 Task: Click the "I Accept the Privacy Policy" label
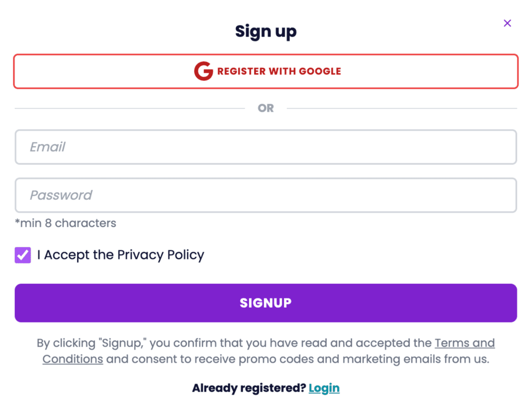(121, 255)
